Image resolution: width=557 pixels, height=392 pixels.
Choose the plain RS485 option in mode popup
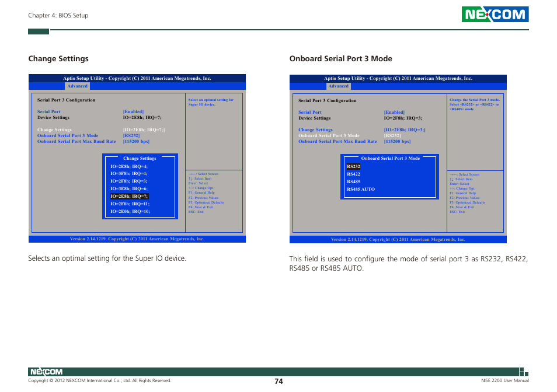pos(353,181)
